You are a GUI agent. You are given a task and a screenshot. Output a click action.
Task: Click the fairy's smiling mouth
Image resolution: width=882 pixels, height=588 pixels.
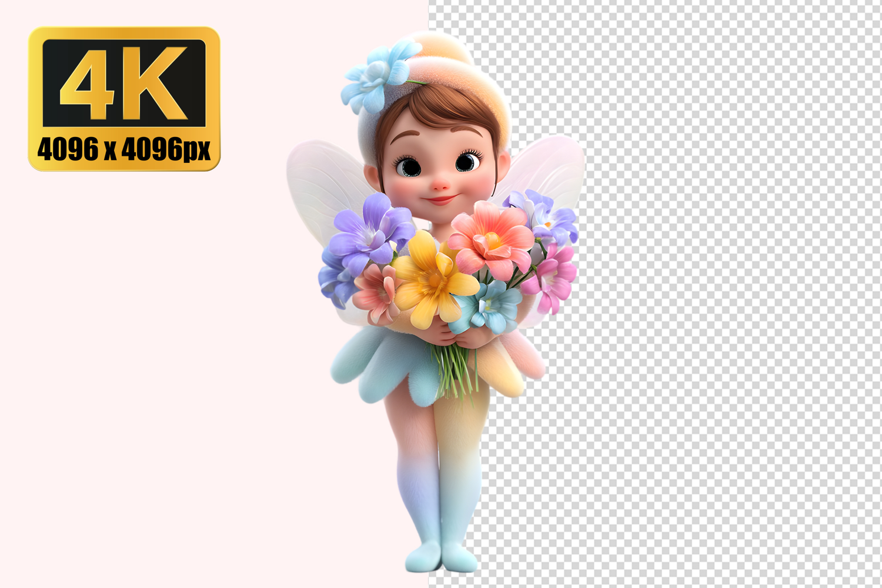(440, 200)
